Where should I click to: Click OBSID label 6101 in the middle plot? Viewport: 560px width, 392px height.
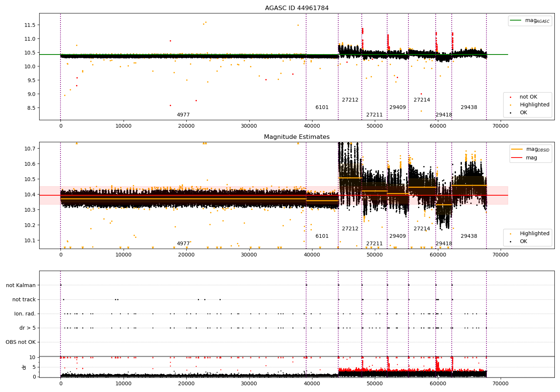[322, 236]
